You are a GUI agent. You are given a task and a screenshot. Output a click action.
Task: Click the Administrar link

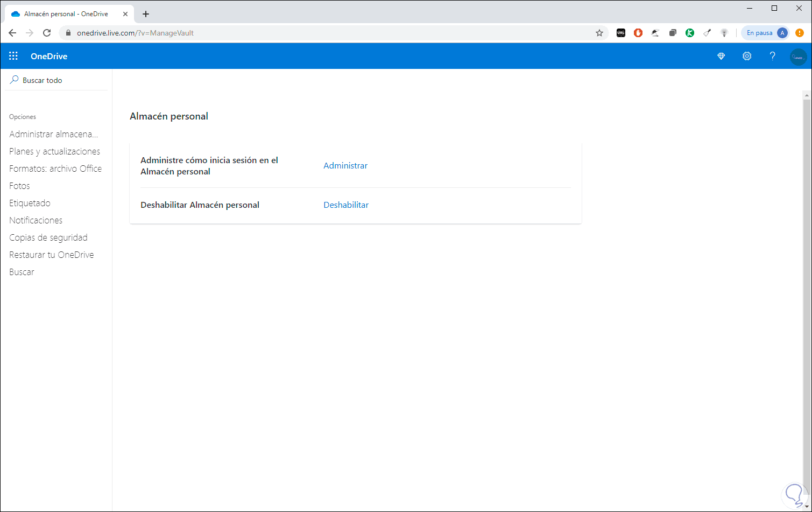(x=345, y=166)
